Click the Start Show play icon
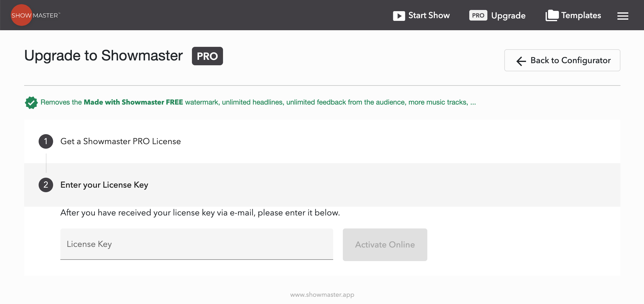Screen dimensions: 644x304 399,16
